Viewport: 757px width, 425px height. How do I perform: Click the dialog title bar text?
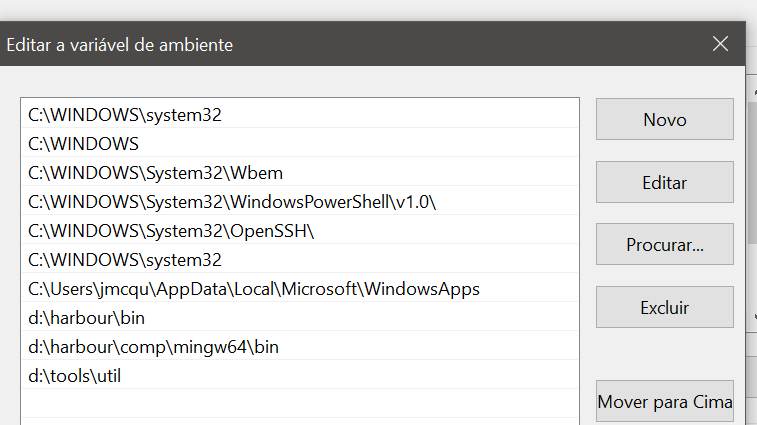[x=120, y=45]
